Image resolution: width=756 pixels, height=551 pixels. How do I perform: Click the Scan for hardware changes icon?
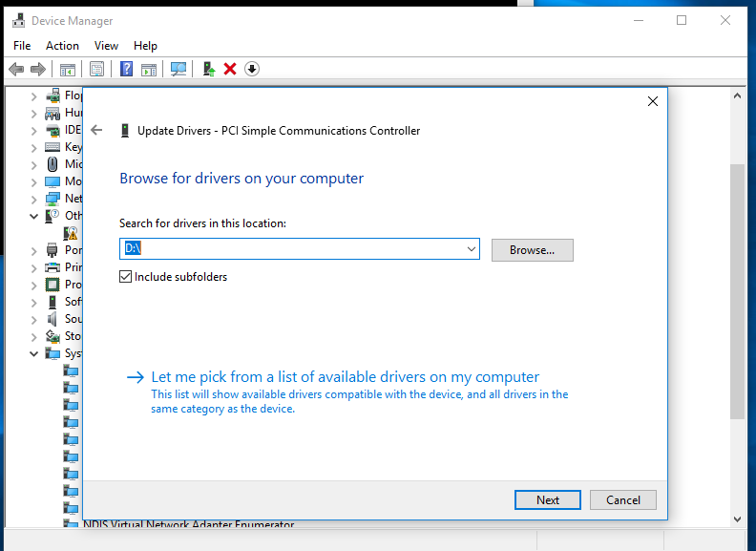(x=178, y=69)
